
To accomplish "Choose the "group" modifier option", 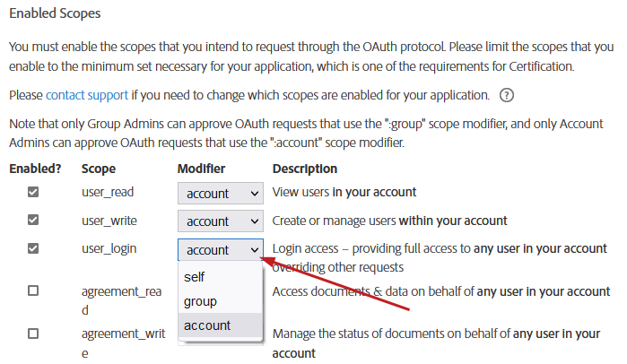I will pos(200,301).
